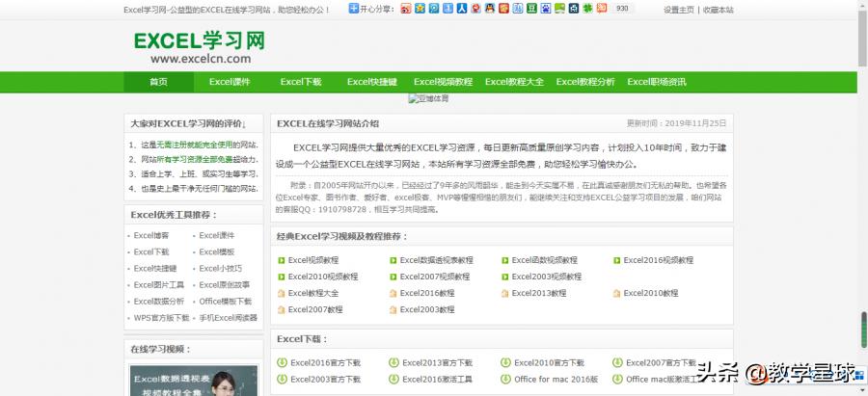868x396 pixels.
Task: Click download icon beside Excel2016官方下载
Action: click(x=282, y=362)
